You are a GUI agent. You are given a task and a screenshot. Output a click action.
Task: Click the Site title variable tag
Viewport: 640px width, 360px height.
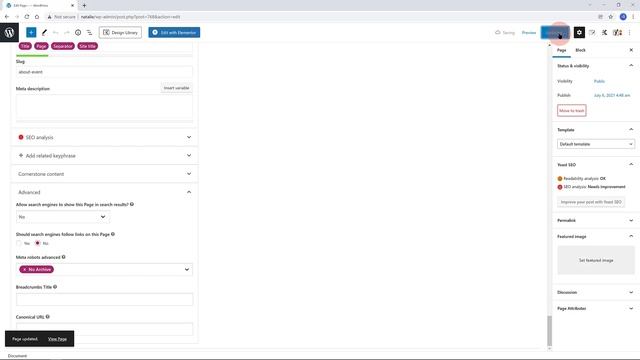(x=88, y=46)
